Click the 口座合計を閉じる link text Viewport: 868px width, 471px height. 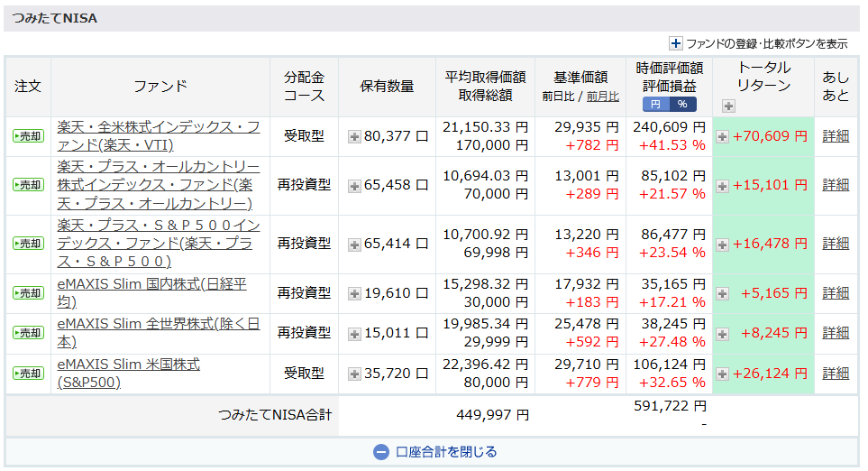coord(446,452)
